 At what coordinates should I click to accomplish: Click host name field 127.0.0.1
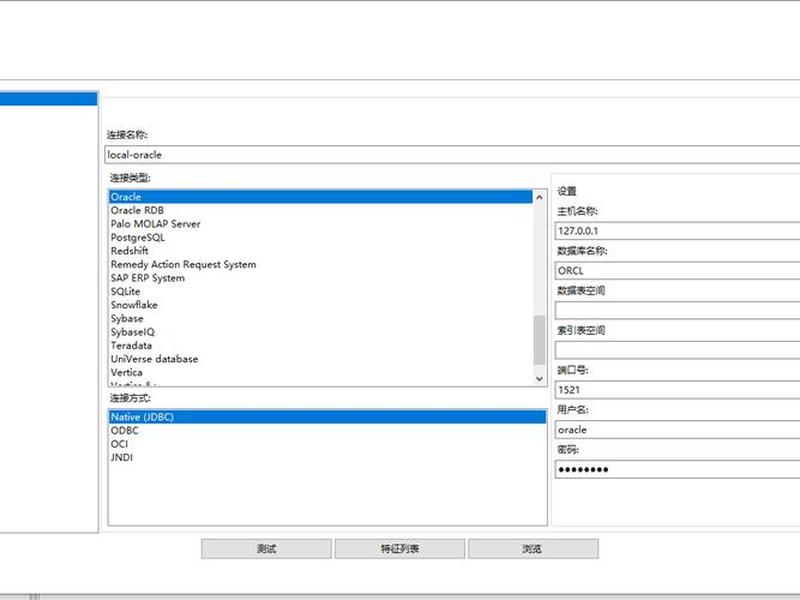tap(678, 231)
